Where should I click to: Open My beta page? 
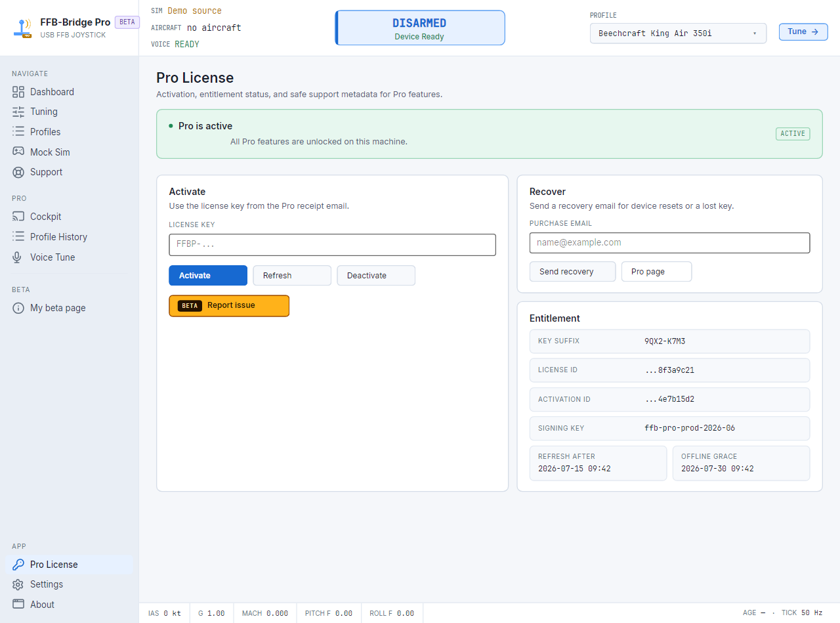(69, 308)
